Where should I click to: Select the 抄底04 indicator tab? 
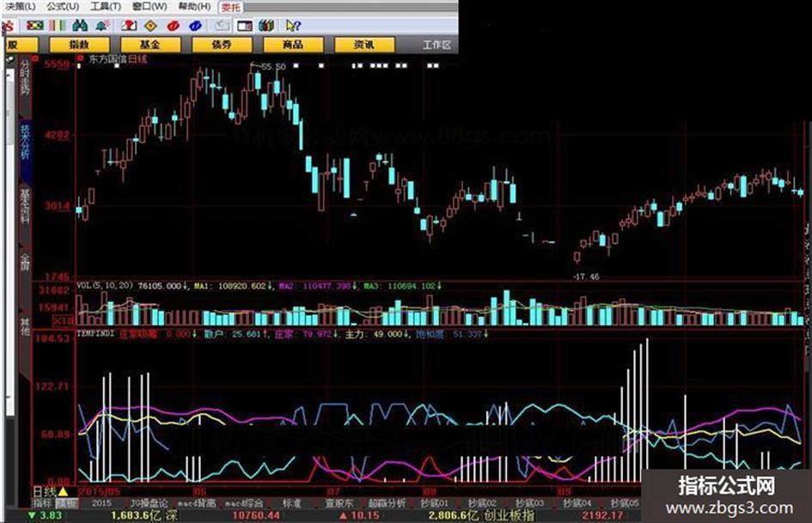coord(577,502)
